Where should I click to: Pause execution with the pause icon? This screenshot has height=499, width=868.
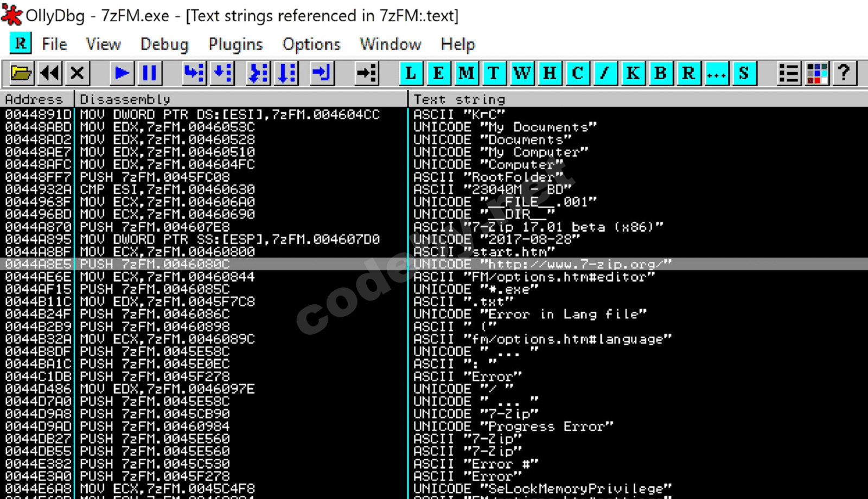(x=150, y=73)
